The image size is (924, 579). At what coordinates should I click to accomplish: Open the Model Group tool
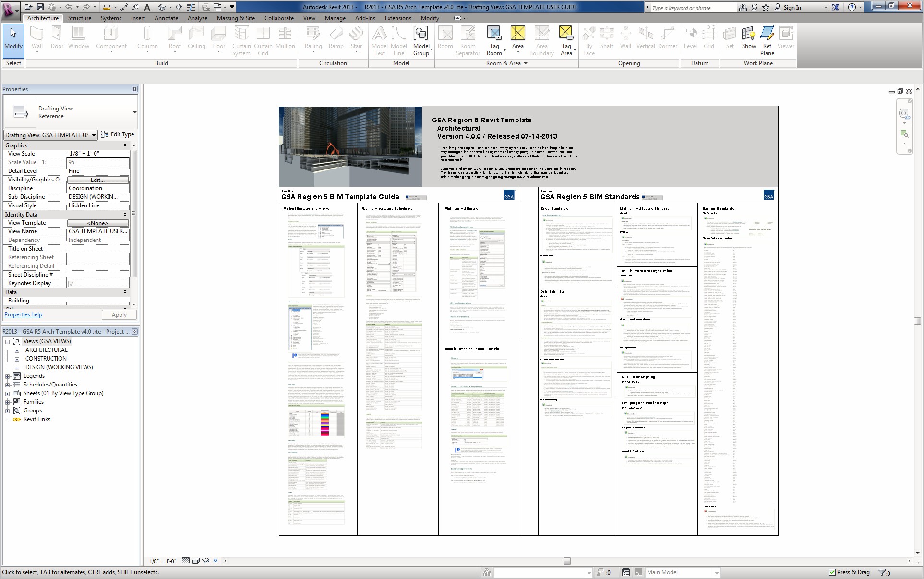pyautogui.click(x=421, y=41)
